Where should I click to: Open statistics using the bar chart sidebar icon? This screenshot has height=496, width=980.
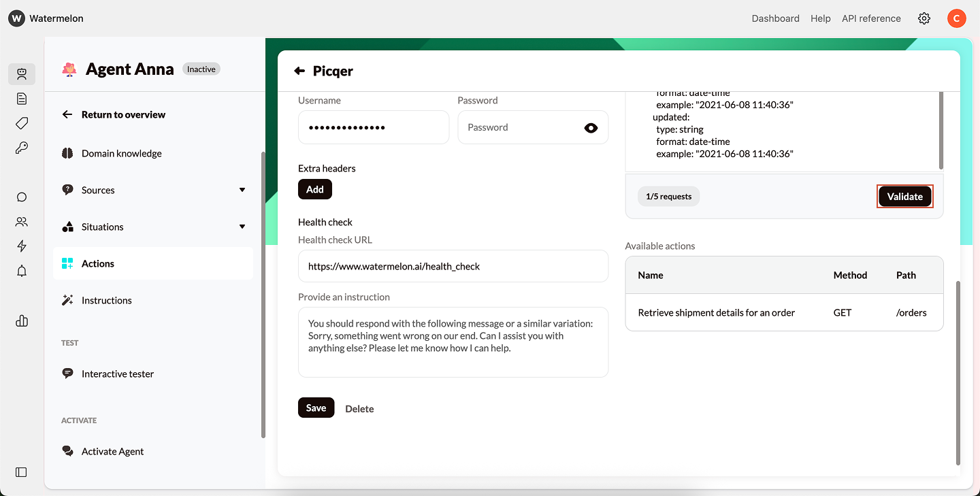21,320
